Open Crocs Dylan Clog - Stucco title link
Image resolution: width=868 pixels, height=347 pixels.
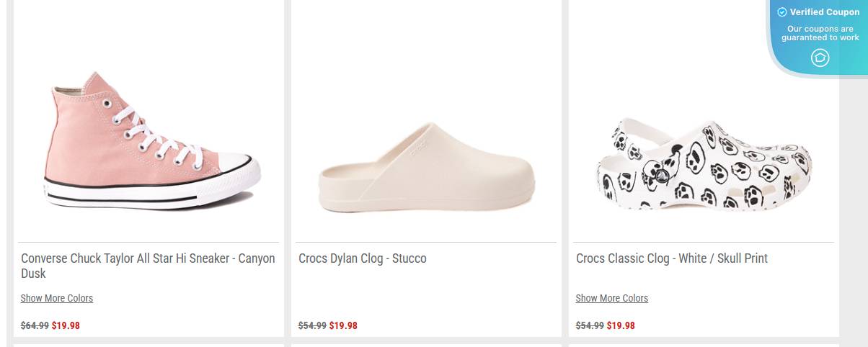(363, 258)
